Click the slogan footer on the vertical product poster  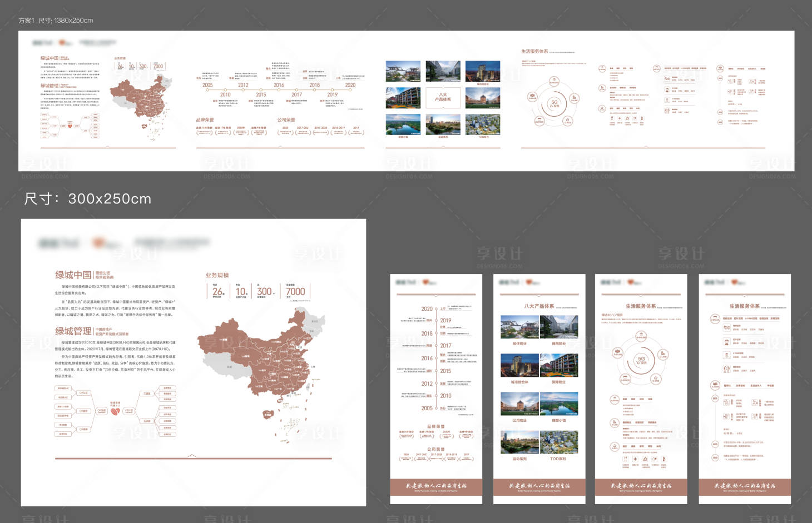(x=539, y=487)
